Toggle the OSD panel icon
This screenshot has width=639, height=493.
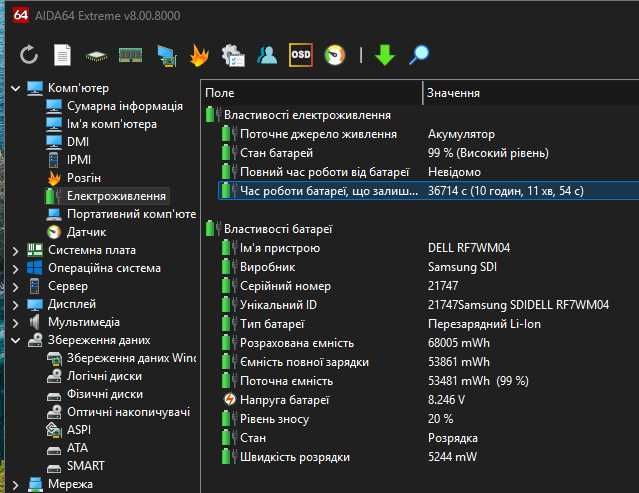click(301, 55)
